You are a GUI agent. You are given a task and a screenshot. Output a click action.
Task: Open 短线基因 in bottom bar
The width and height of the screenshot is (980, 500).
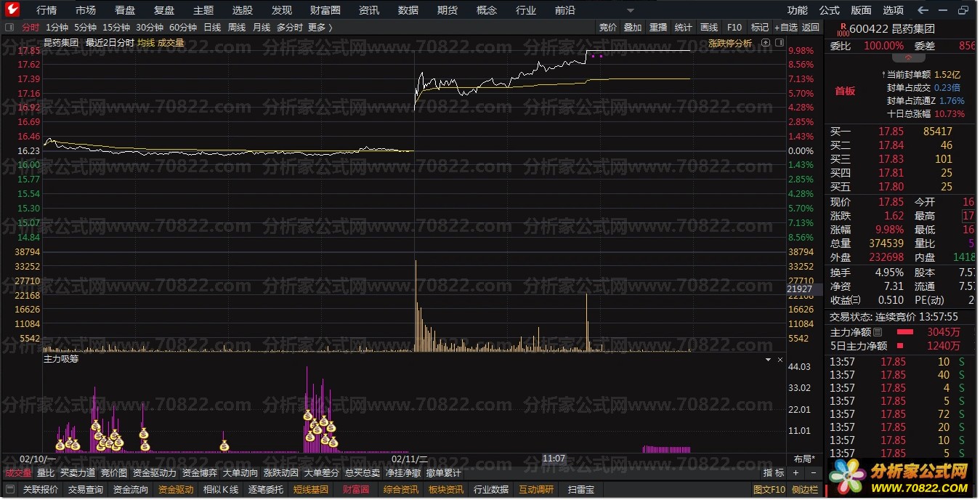(311, 490)
